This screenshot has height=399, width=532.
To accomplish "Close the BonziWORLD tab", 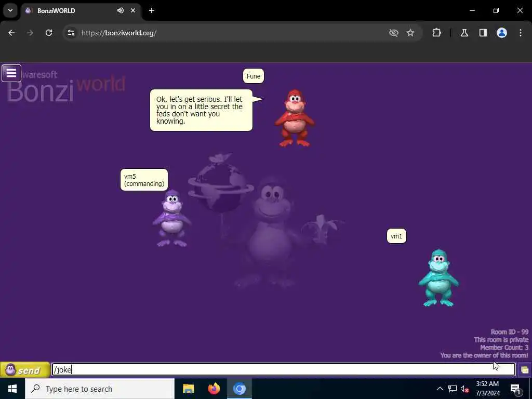I will pyautogui.click(x=133, y=10).
